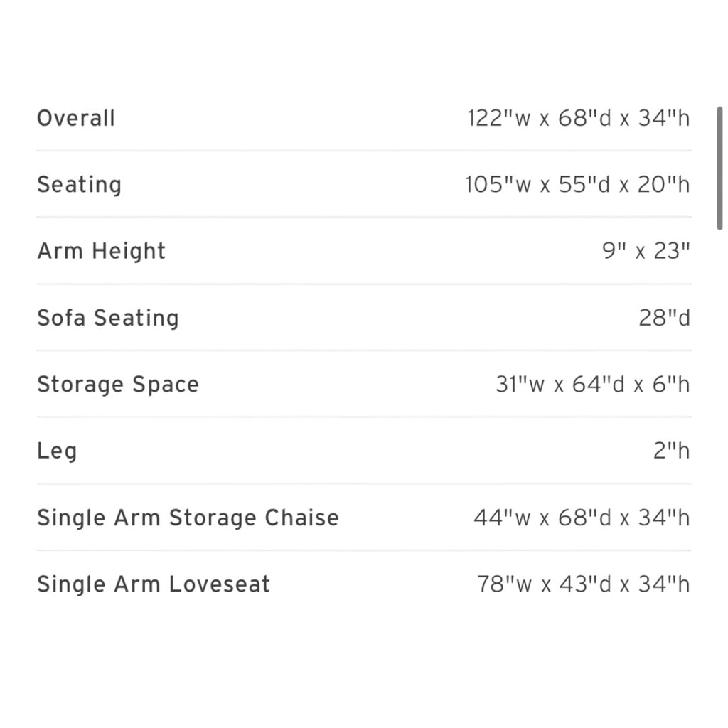728x728 pixels.
Task: Select the chaise dimensions 44"w x 68"d x 34"h
Action: (582, 518)
